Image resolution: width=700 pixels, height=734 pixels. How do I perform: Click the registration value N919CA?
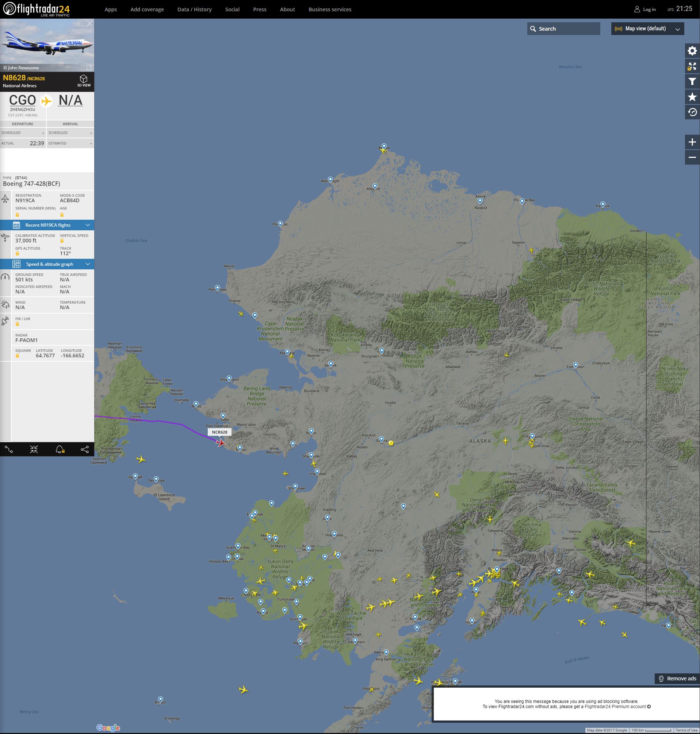click(x=25, y=200)
